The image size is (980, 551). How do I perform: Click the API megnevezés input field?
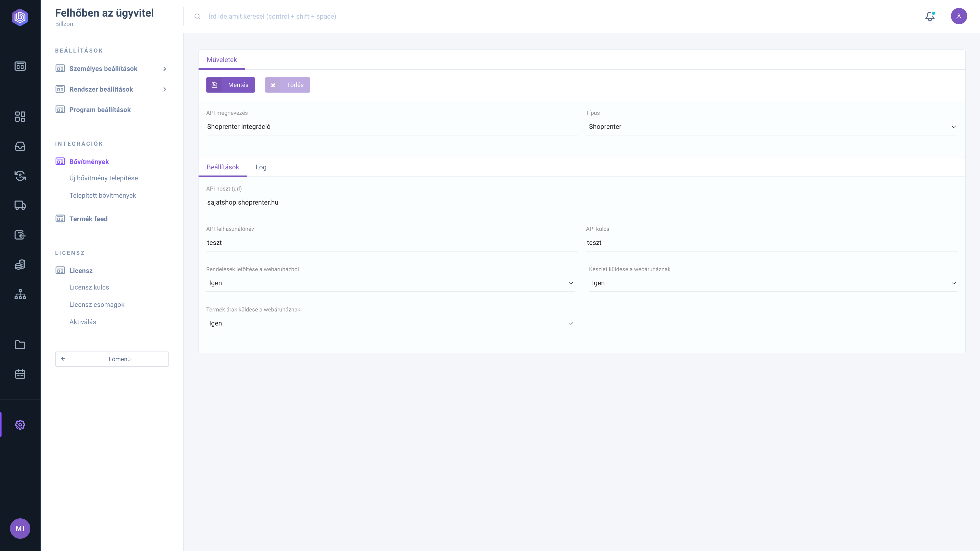click(x=392, y=127)
